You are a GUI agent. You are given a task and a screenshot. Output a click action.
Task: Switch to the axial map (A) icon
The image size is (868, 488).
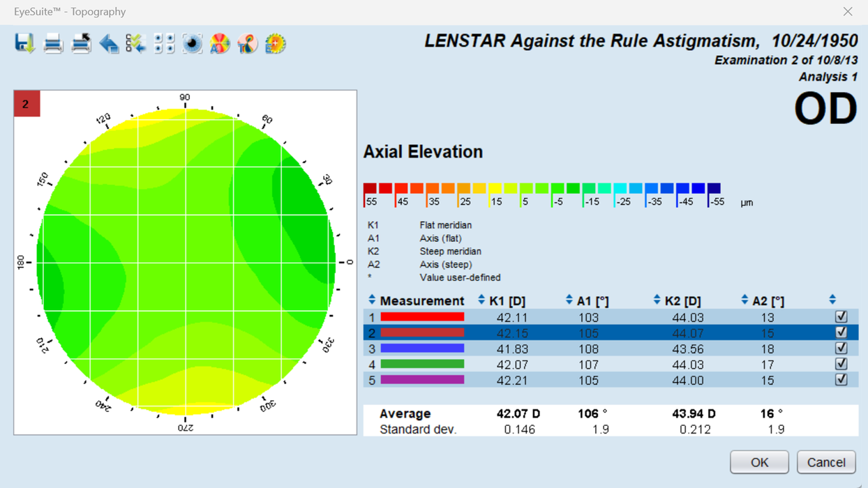point(220,44)
